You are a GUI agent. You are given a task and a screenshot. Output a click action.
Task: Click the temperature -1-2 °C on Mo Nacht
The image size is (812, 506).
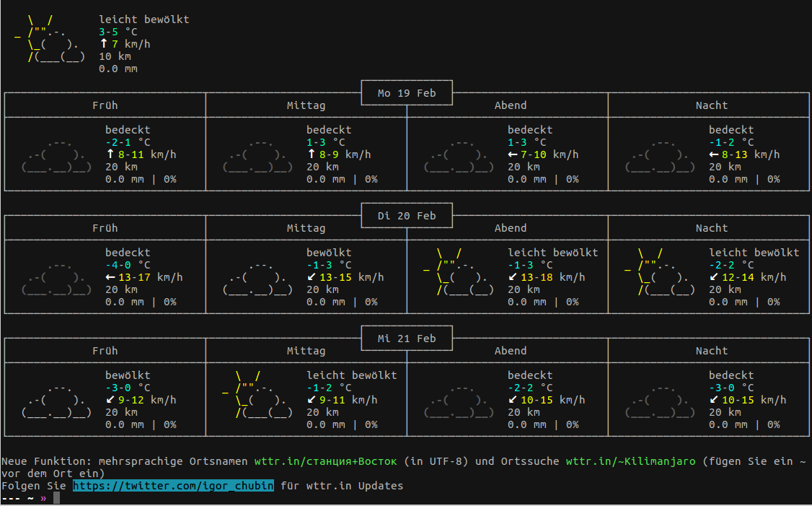tap(731, 142)
